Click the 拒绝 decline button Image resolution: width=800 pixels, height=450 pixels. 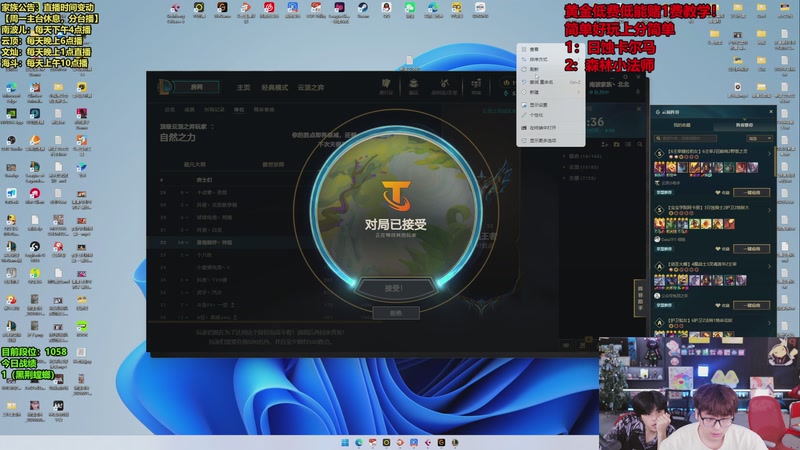tap(396, 313)
